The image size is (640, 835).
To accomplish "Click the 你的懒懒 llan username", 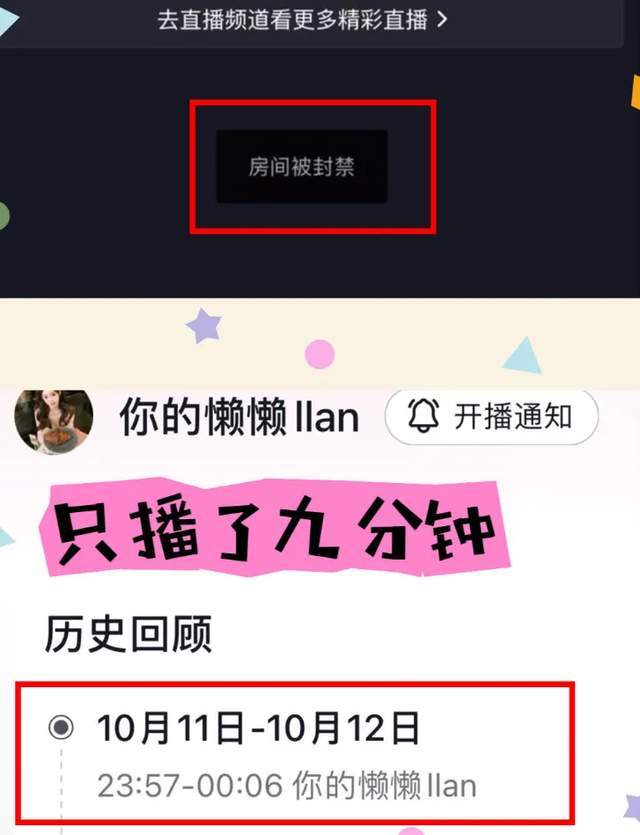I will [239, 418].
